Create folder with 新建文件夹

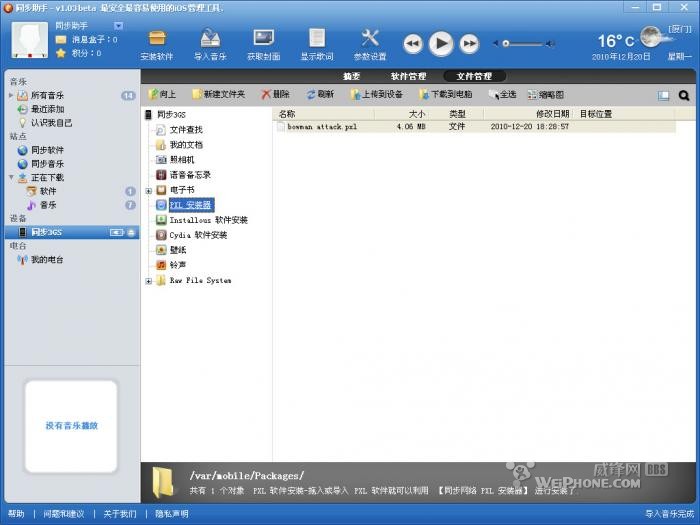(x=219, y=94)
